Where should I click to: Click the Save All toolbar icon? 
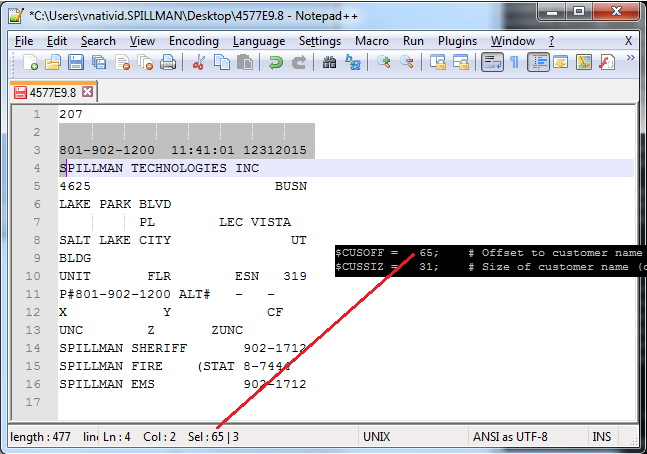pyautogui.click(x=99, y=62)
